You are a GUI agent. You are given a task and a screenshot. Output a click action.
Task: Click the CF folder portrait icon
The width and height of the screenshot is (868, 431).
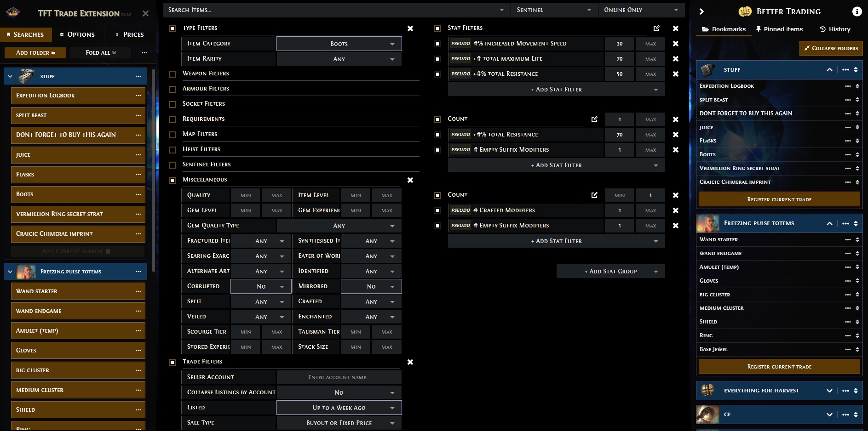[x=707, y=414]
